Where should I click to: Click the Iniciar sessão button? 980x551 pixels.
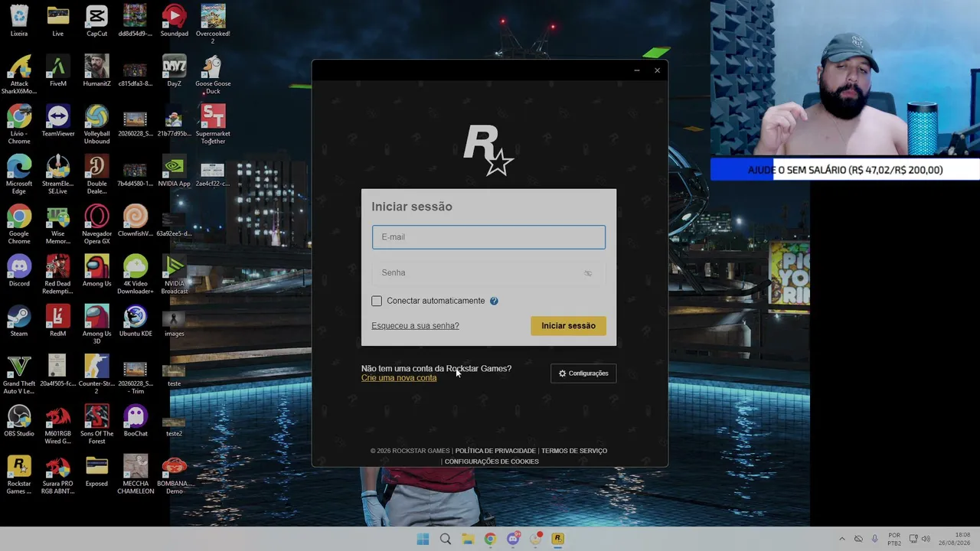pyautogui.click(x=568, y=326)
